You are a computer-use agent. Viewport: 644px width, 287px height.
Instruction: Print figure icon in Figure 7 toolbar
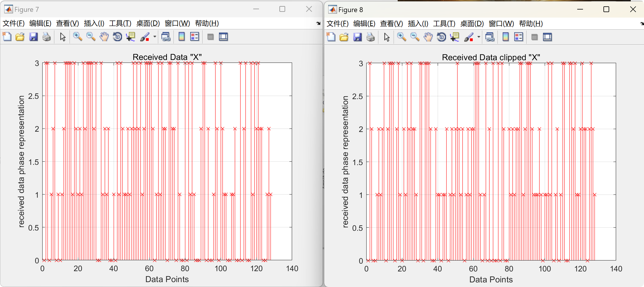[x=47, y=37]
